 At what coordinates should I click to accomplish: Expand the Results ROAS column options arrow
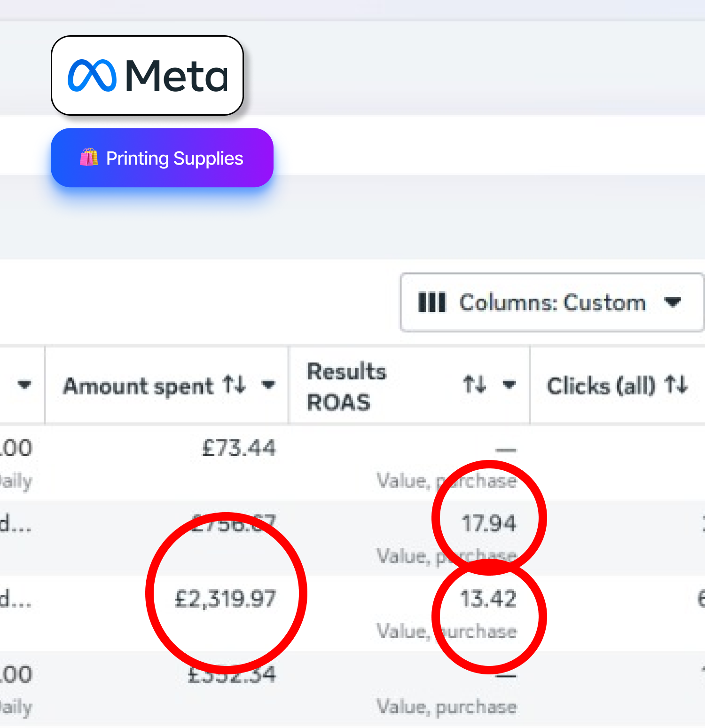pos(509,385)
